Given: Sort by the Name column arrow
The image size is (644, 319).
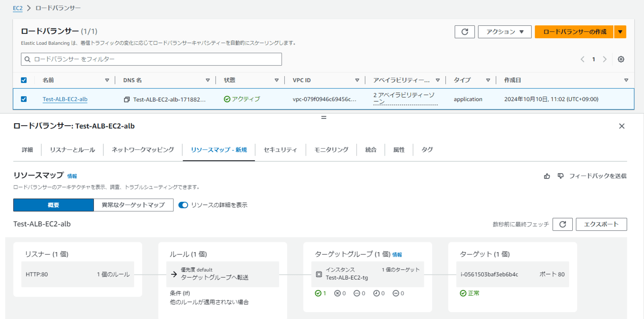Looking at the screenshot, I should pos(107,80).
